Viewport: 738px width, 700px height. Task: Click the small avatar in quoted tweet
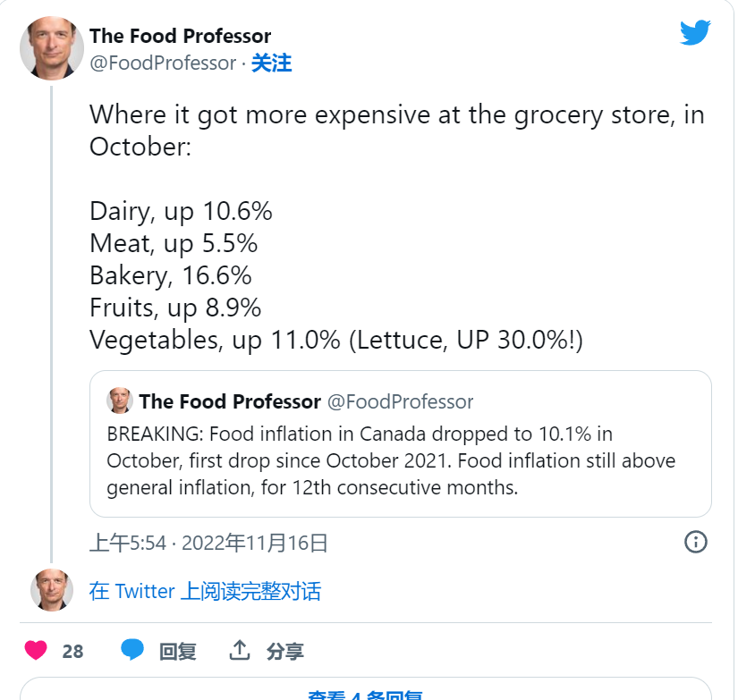pyautogui.click(x=120, y=401)
